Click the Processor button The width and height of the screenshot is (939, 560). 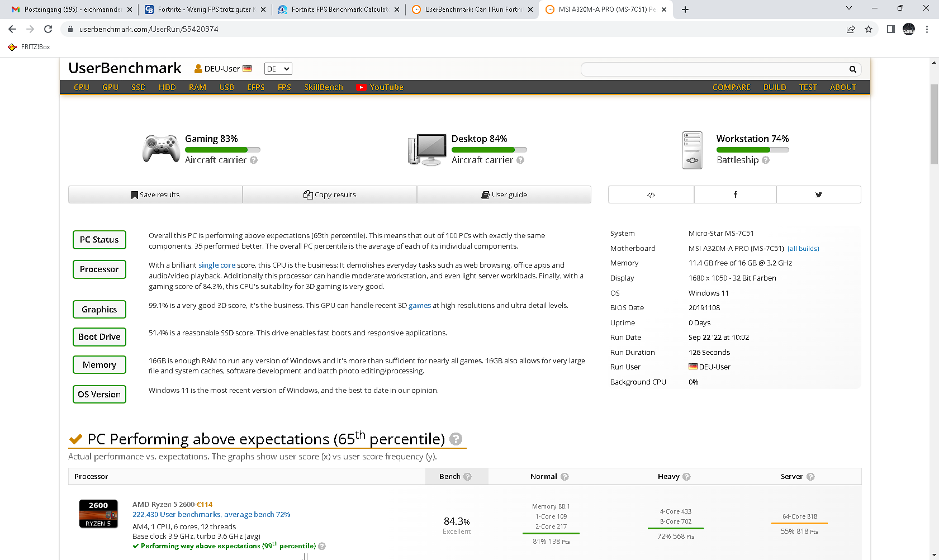click(99, 269)
